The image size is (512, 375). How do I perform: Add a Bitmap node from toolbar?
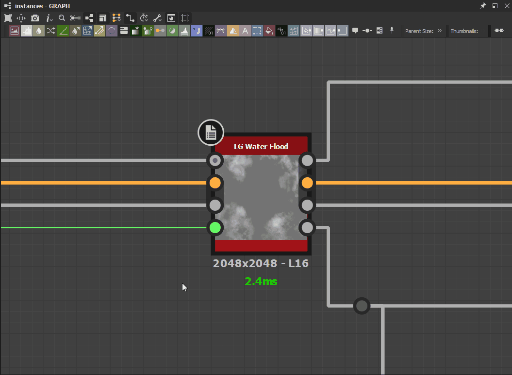click(14, 31)
